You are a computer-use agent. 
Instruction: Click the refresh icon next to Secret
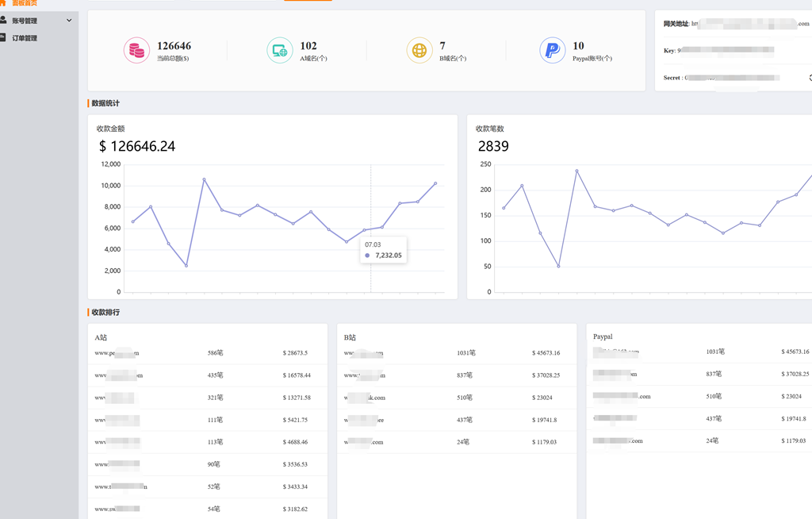click(x=809, y=78)
